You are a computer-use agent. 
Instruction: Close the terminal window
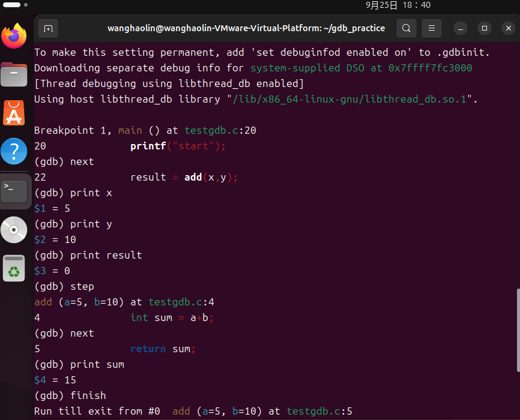[x=509, y=29]
